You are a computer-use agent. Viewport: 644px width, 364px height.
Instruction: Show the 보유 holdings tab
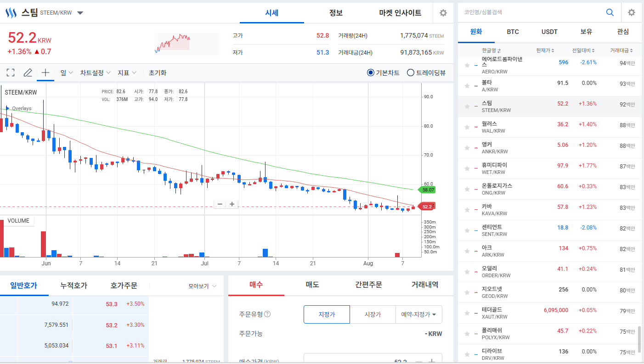586,32
